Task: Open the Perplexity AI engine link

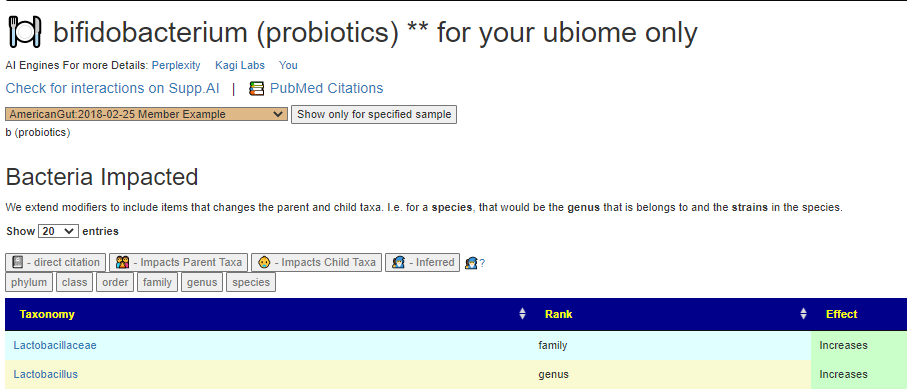Action: tap(176, 65)
